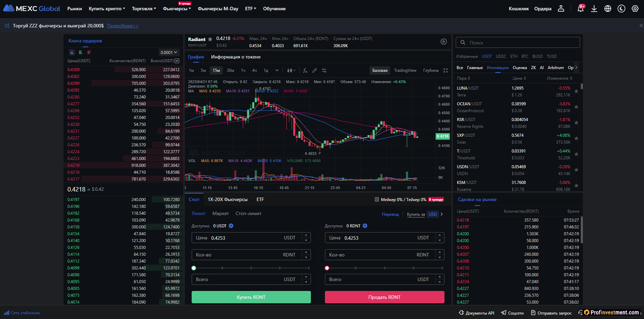Open the language globe icon
This screenshot has height=319, width=644.
pyautogui.click(x=608, y=9)
